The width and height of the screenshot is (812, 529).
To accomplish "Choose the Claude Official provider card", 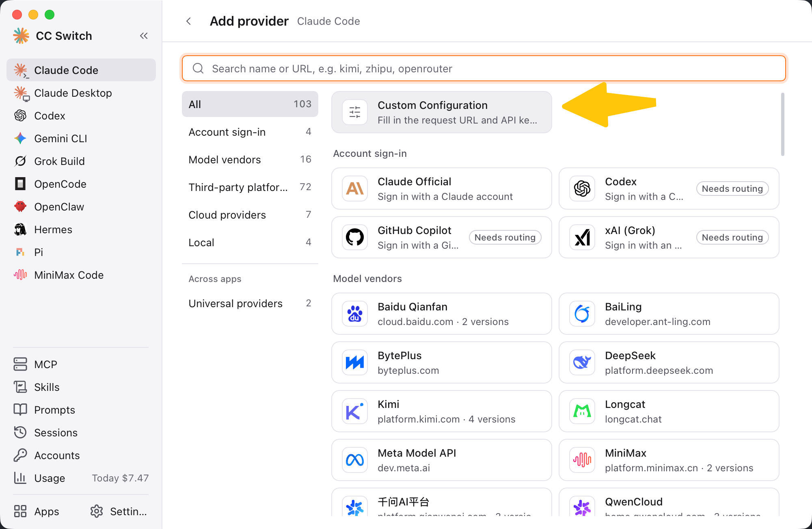I will [x=442, y=189].
